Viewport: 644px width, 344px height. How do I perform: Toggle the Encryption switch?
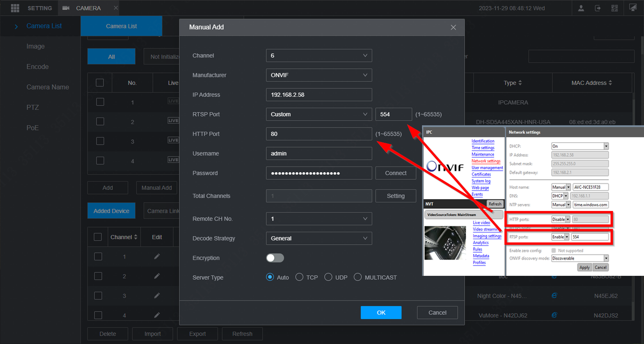275,258
